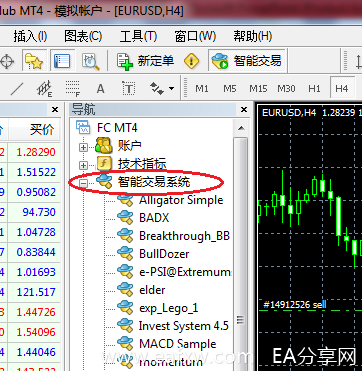Screen dimensions: 362x371
Task: Open the 帮助 Help menu
Action: click(253, 36)
